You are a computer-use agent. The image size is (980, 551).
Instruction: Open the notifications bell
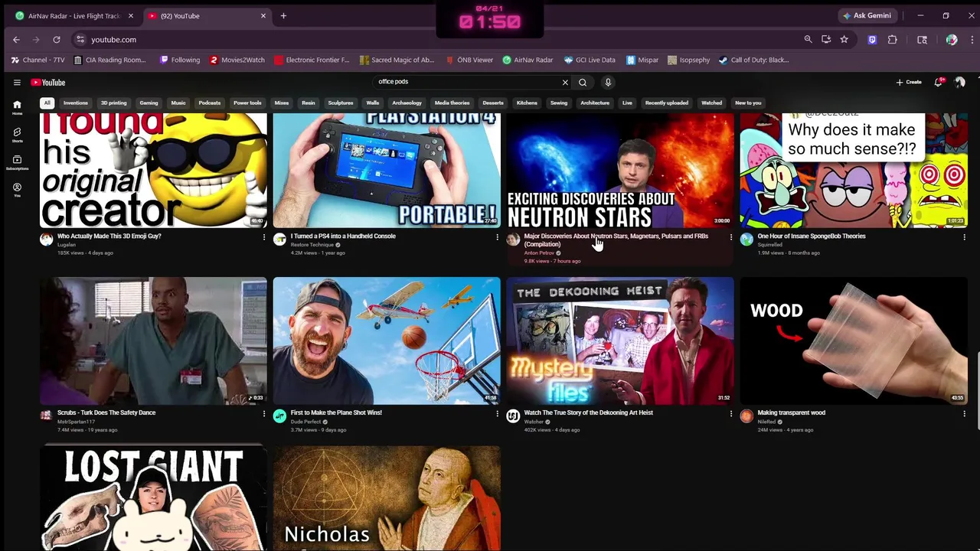[x=939, y=82]
